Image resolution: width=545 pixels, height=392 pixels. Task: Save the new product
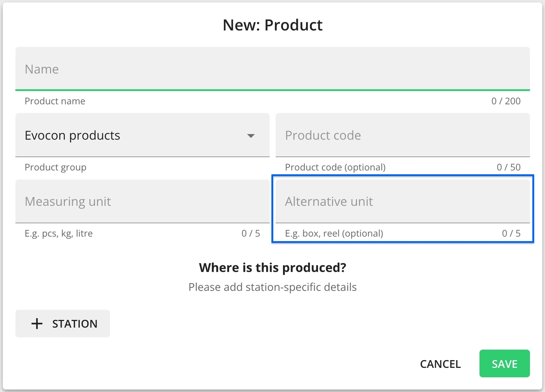505,364
